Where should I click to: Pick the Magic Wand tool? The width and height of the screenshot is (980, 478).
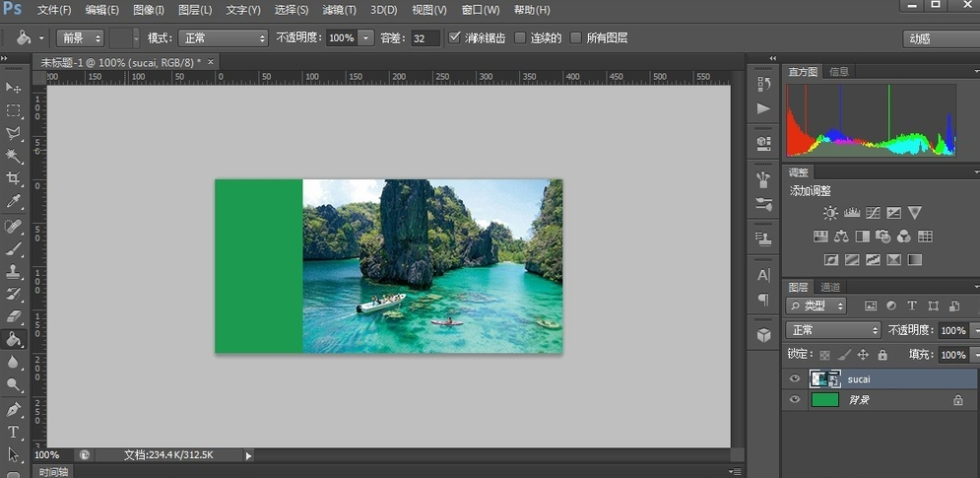[14, 156]
